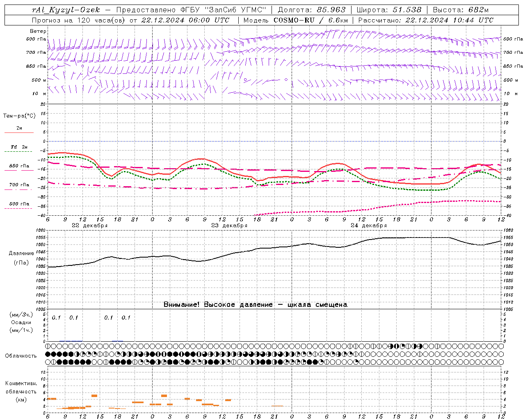Select the model name COSMO-RU / 6.6км
This screenshot has width=525, height=420.
(310, 20)
